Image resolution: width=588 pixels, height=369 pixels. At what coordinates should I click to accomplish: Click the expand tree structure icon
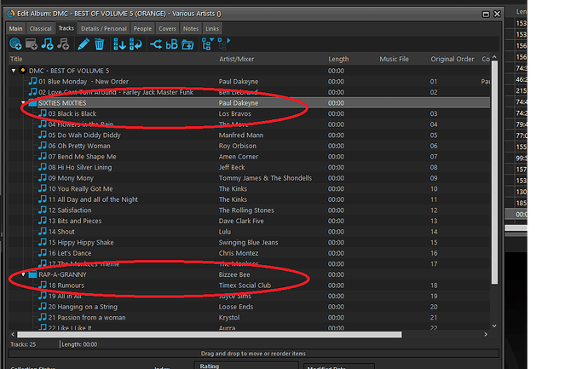pyautogui.click(x=207, y=43)
